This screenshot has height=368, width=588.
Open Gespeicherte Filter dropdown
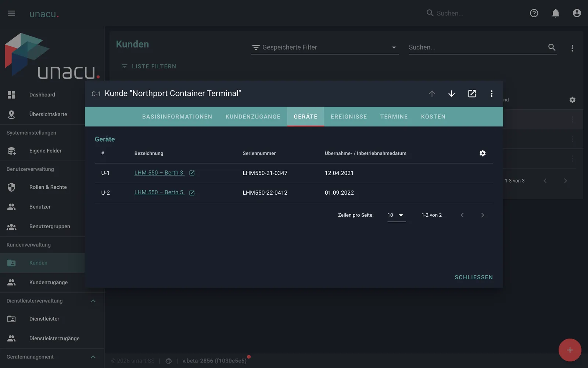pyautogui.click(x=325, y=47)
